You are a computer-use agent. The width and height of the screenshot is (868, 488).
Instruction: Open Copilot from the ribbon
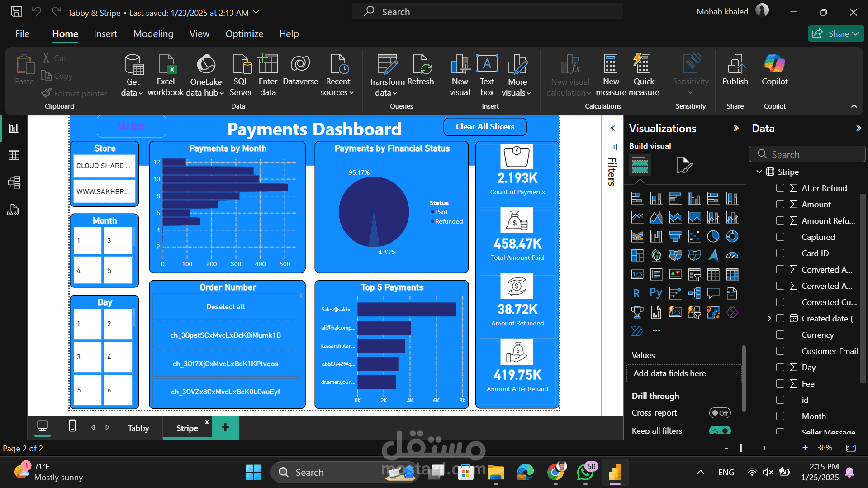coord(774,70)
